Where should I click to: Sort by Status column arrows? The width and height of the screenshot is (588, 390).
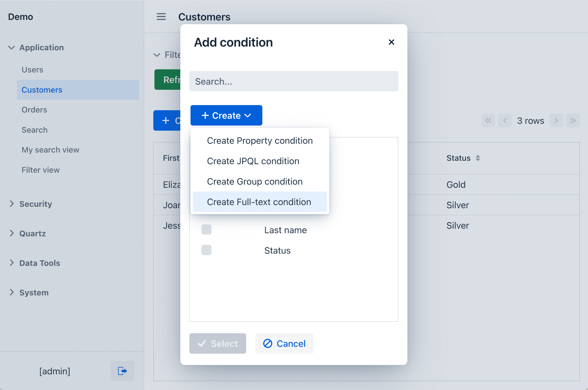click(x=478, y=158)
